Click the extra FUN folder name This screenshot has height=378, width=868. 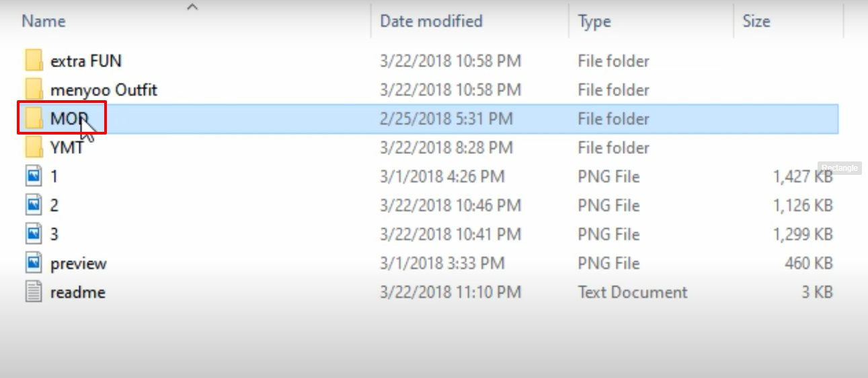[x=86, y=61]
